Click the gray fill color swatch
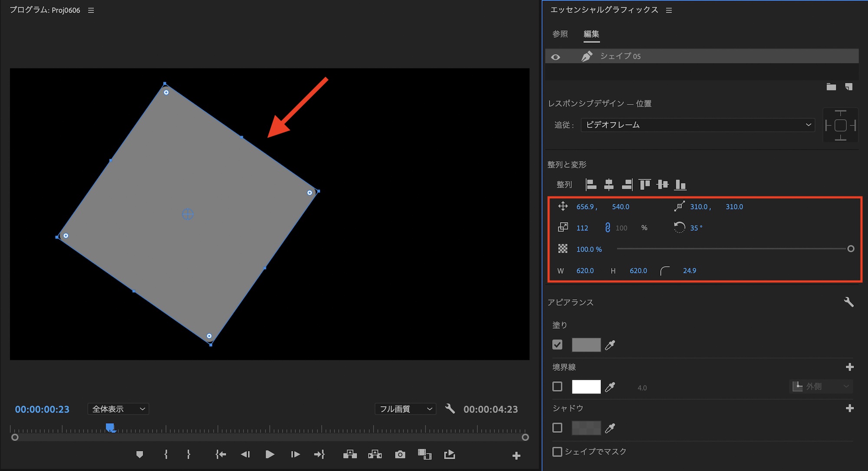Image resolution: width=868 pixels, height=471 pixels. tap(586, 345)
